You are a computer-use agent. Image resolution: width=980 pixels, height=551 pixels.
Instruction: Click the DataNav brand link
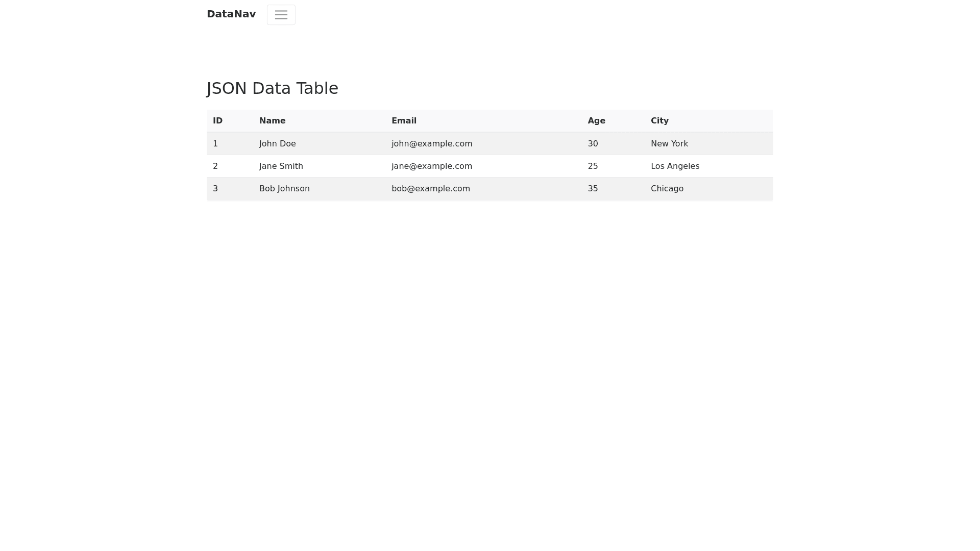point(231,14)
